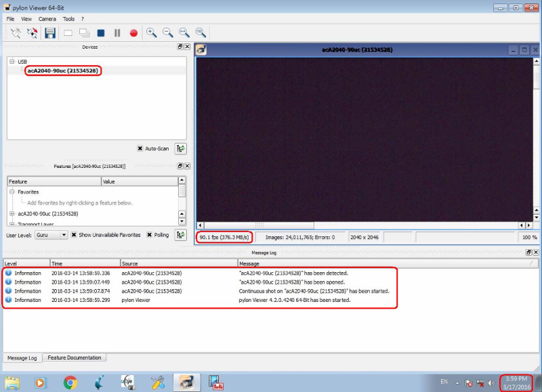Viewport: 542px width, 392px height.
Task: Expand the acA2040-90uc feature node
Action: pyautogui.click(x=12, y=214)
